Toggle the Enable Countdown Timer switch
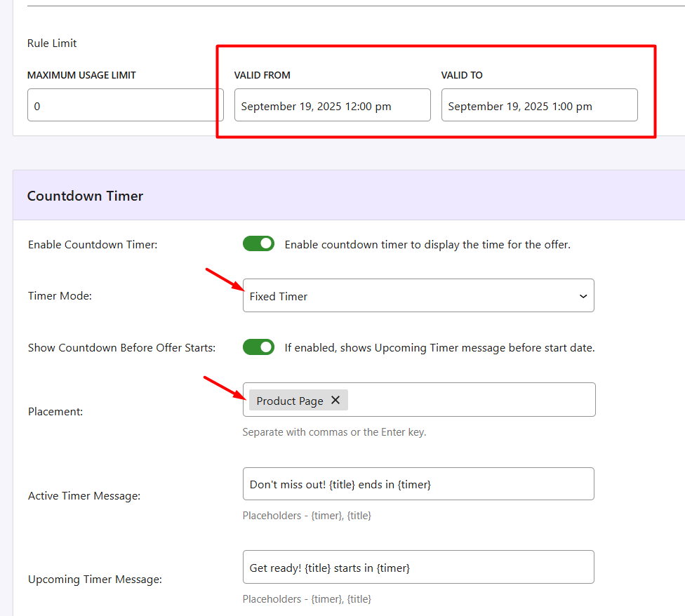The image size is (685, 616). point(258,243)
